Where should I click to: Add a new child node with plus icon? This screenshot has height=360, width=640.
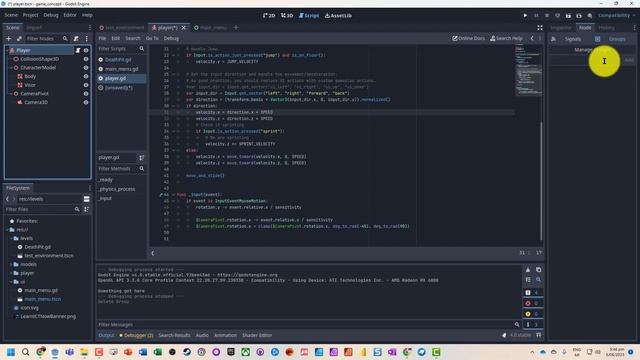9,38
